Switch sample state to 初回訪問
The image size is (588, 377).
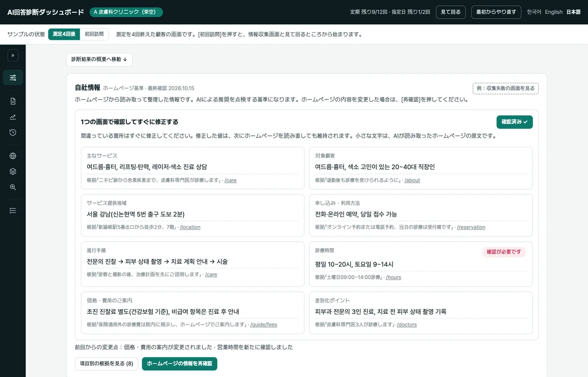click(x=94, y=34)
